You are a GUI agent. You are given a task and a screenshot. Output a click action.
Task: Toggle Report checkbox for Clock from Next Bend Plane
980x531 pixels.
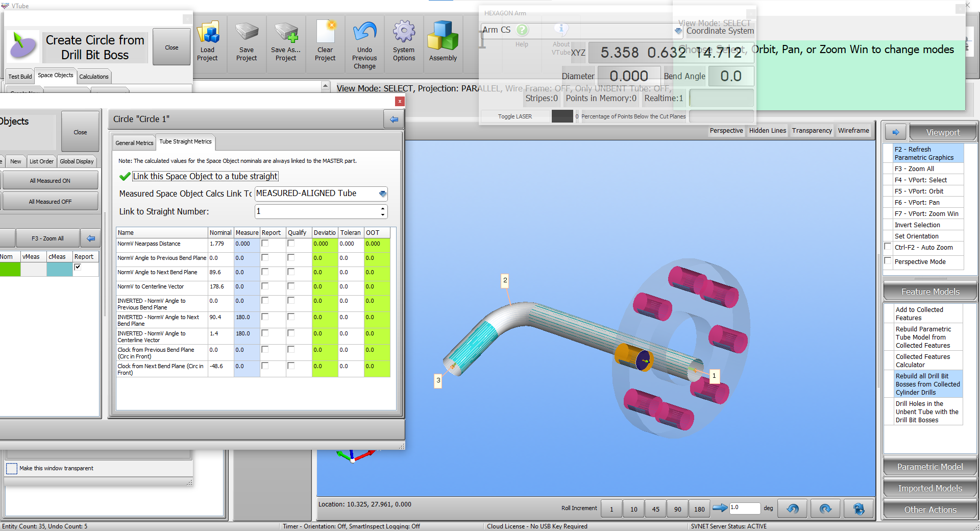tap(265, 366)
